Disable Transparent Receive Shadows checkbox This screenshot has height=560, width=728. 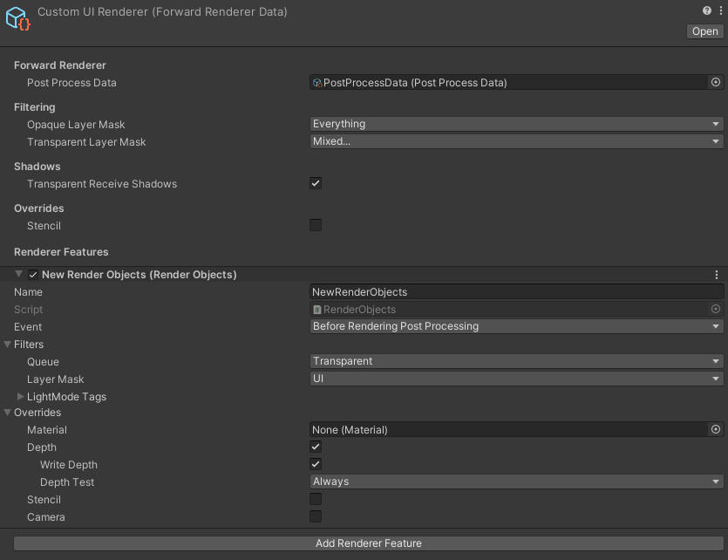click(316, 183)
